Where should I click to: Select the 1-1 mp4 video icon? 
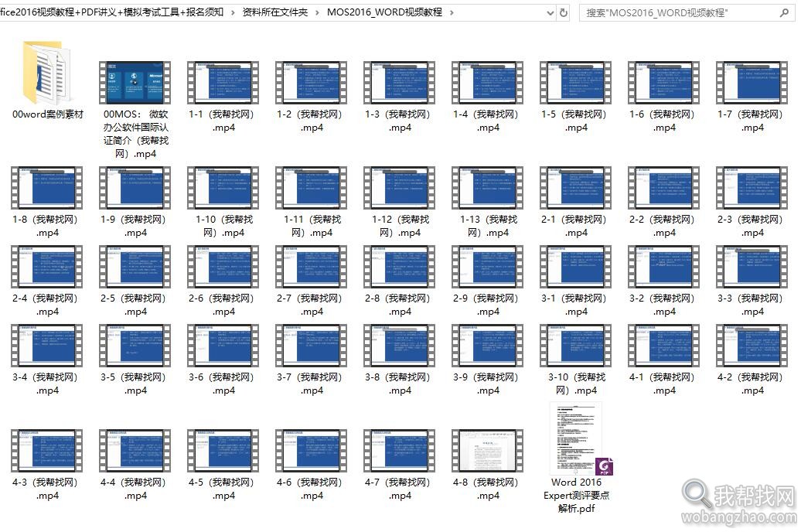pyautogui.click(x=223, y=83)
